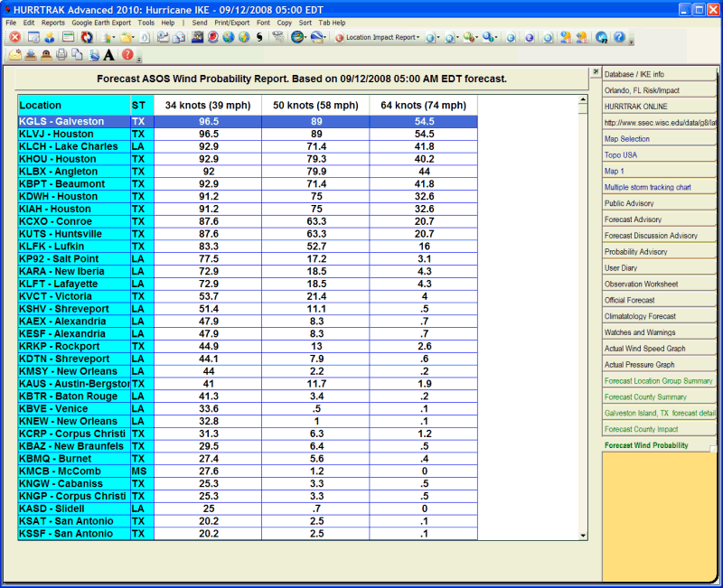Click the table scrollbar down arrow
Image resolution: width=723 pixels, height=588 pixels.
click(583, 535)
